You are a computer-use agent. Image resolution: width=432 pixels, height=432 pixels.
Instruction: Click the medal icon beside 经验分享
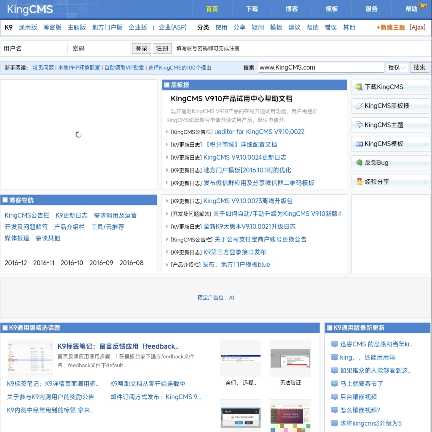(359, 182)
